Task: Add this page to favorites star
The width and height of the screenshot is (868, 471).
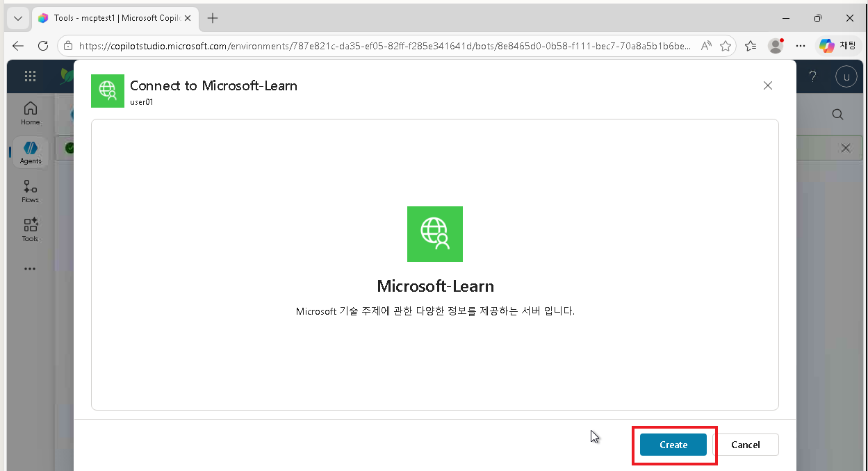Action: point(726,46)
